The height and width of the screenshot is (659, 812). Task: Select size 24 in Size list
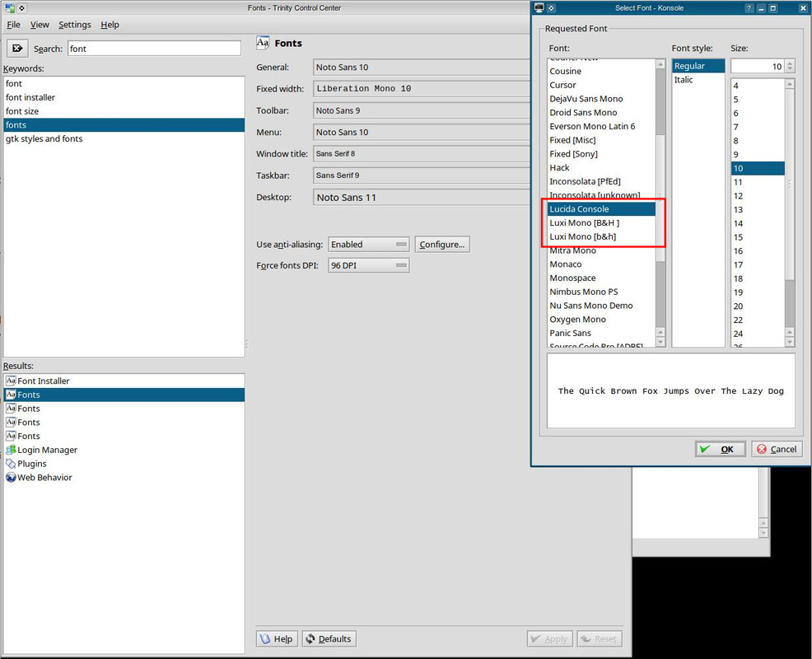758,334
